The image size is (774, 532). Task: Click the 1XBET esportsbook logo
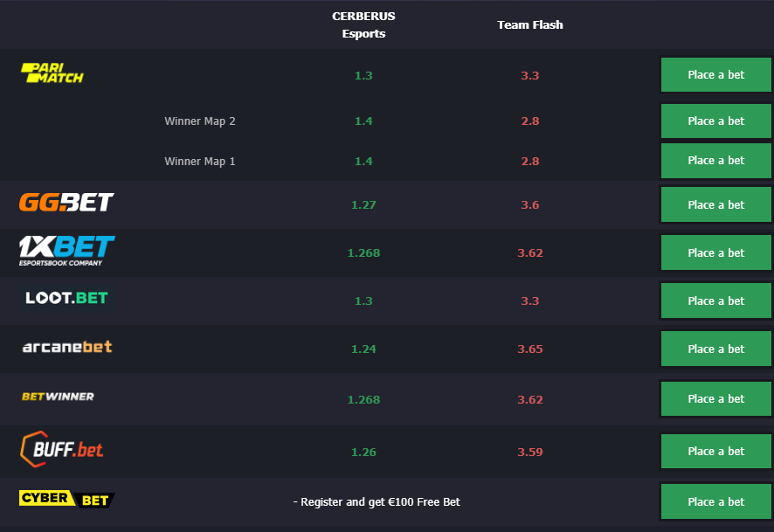[x=66, y=251]
